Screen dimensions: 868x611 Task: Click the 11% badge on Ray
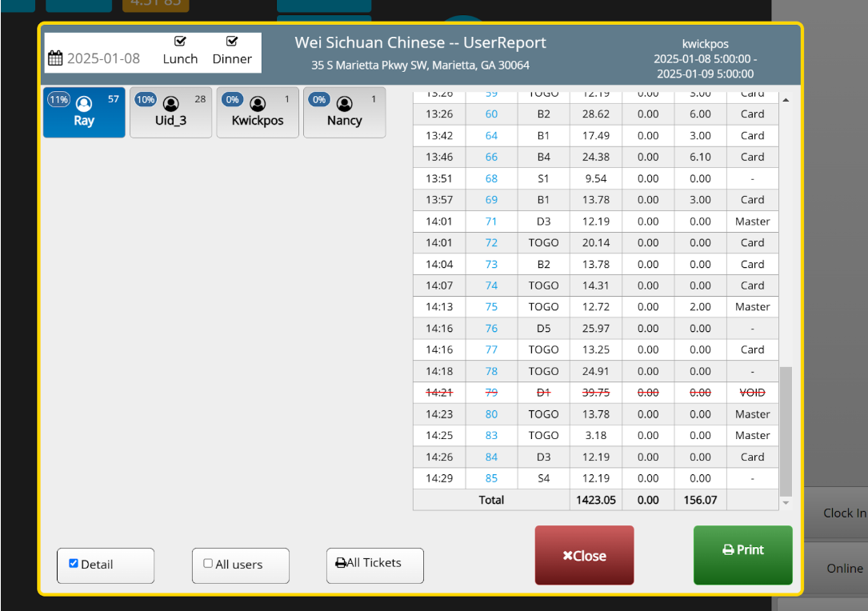coord(58,100)
